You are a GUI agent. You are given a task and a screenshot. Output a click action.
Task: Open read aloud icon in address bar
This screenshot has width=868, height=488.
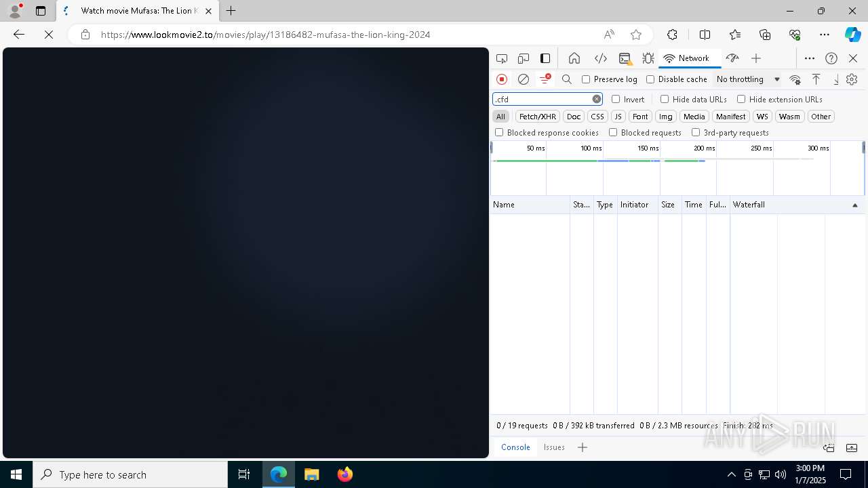609,35
